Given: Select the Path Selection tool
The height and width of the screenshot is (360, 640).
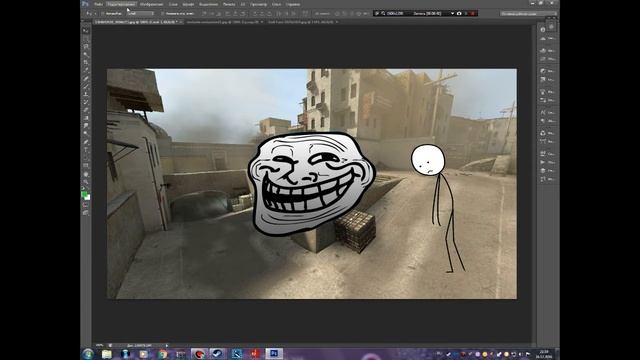Looking at the screenshot, I should click(86, 158).
